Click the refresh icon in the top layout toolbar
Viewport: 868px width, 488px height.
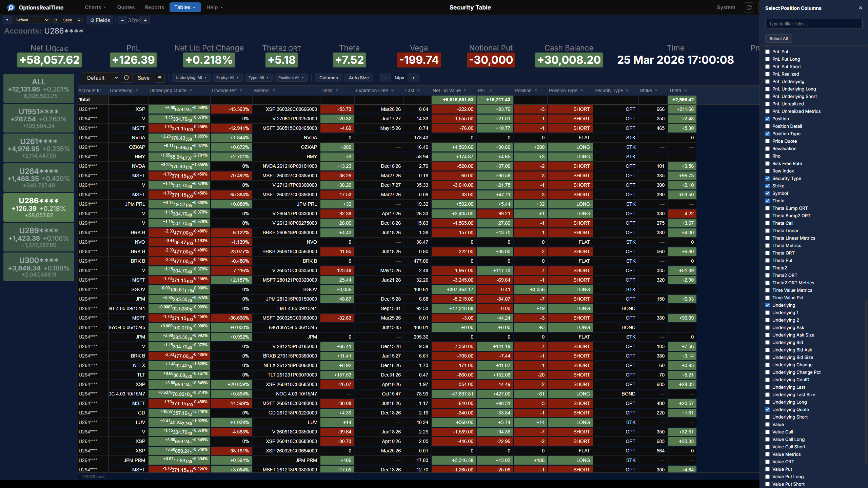coord(55,20)
